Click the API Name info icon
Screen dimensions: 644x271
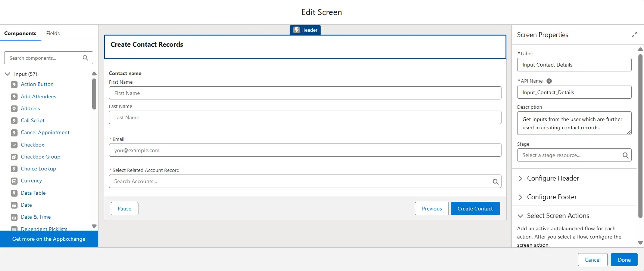click(549, 81)
